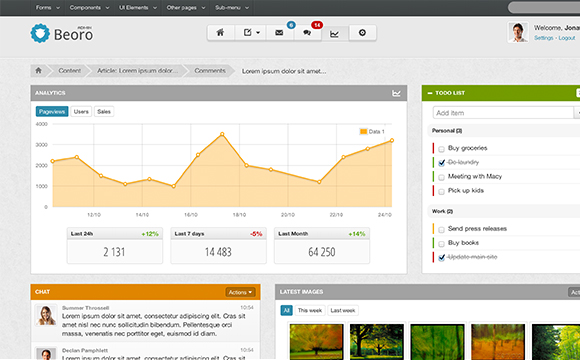Open the edit icon dropdown arrow

(x=258, y=33)
